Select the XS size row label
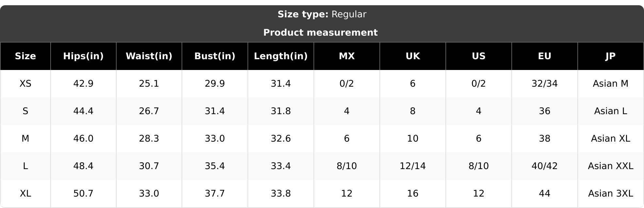This screenshot has height=208, width=644. coord(25,84)
